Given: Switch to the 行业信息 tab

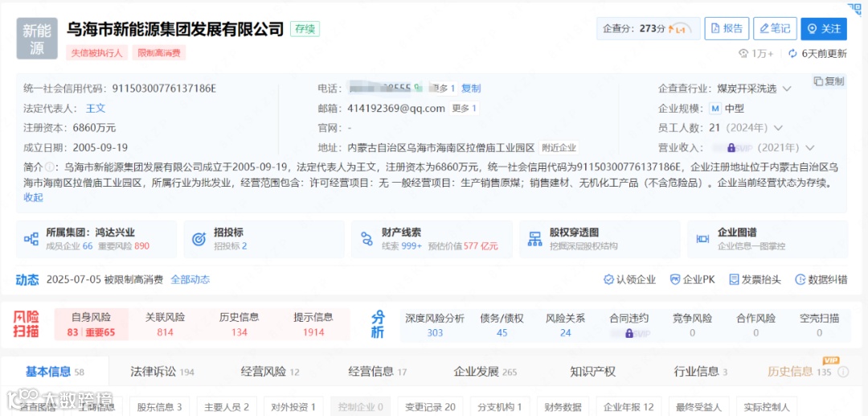Looking at the screenshot, I should (700, 372).
